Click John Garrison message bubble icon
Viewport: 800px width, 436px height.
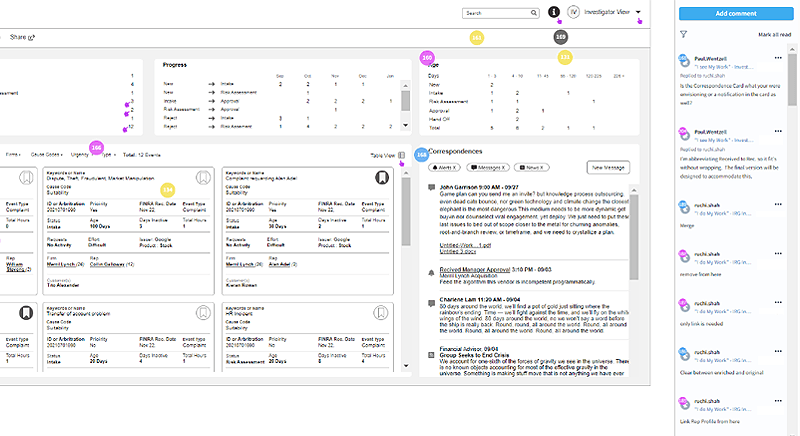click(432, 188)
